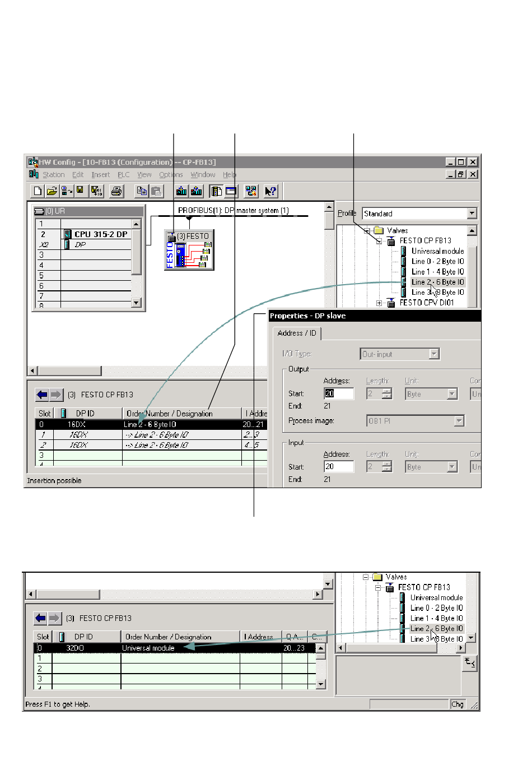Open the Station menu
This screenshot has height=770, width=532.
(53, 175)
